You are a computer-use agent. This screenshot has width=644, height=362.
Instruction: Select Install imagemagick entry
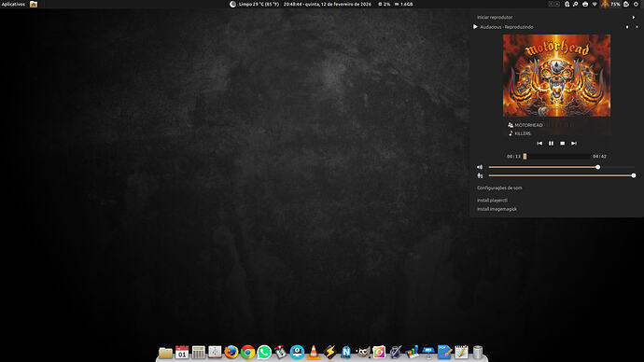tap(497, 209)
